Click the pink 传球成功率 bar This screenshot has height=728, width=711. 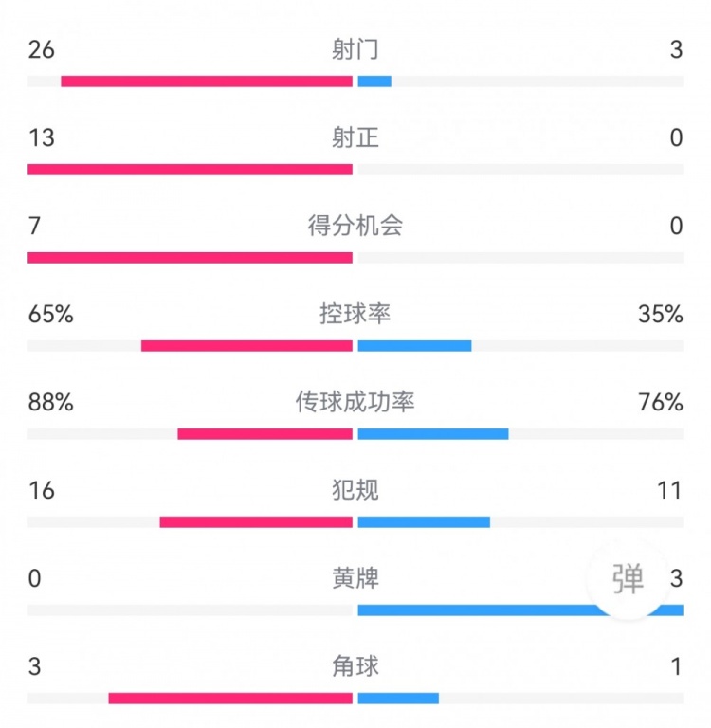tap(264, 433)
